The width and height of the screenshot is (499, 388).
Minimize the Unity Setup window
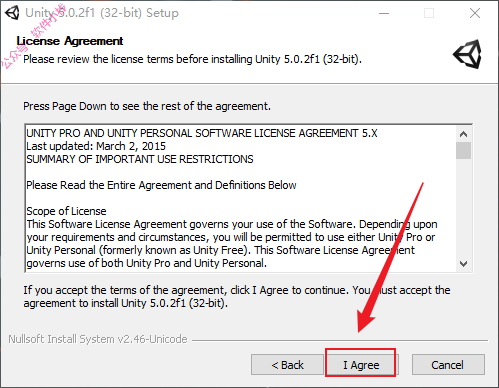click(x=384, y=13)
